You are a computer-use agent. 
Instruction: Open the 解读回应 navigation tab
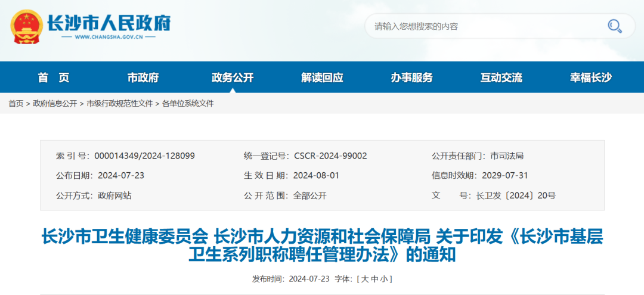pos(322,77)
